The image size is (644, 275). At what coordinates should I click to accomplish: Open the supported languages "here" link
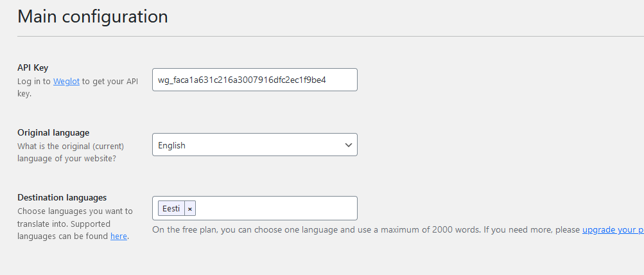coord(119,236)
